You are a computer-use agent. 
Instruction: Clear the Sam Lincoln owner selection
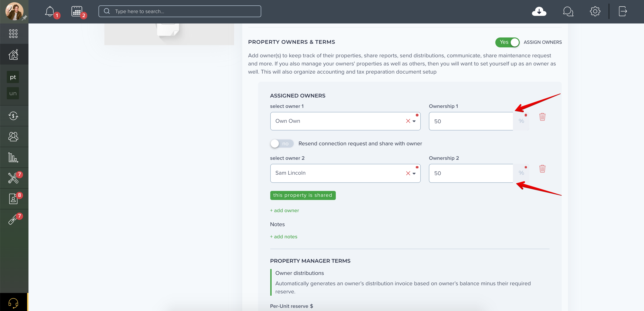[408, 173]
